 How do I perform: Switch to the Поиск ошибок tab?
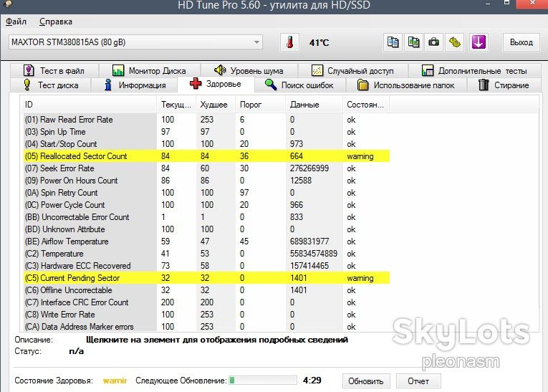tap(300, 85)
